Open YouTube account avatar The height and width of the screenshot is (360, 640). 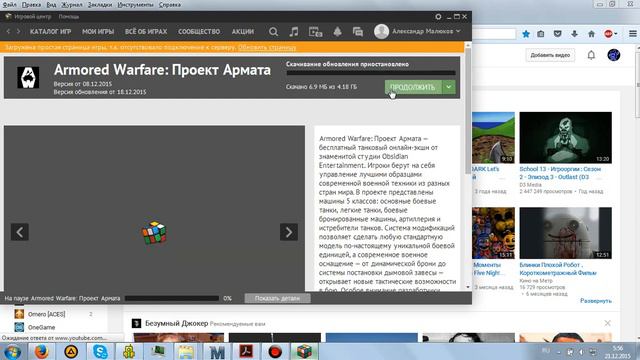click(613, 55)
